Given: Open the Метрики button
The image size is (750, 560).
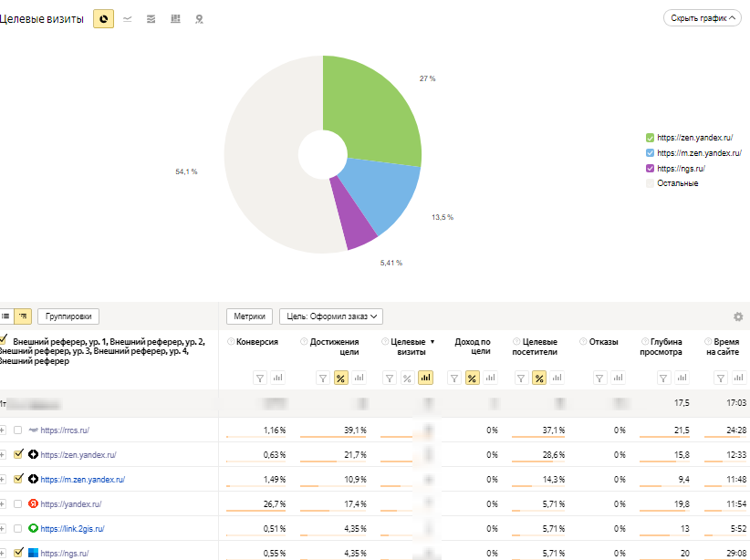Looking at the screenshot, I should click(x=249, y=316).
